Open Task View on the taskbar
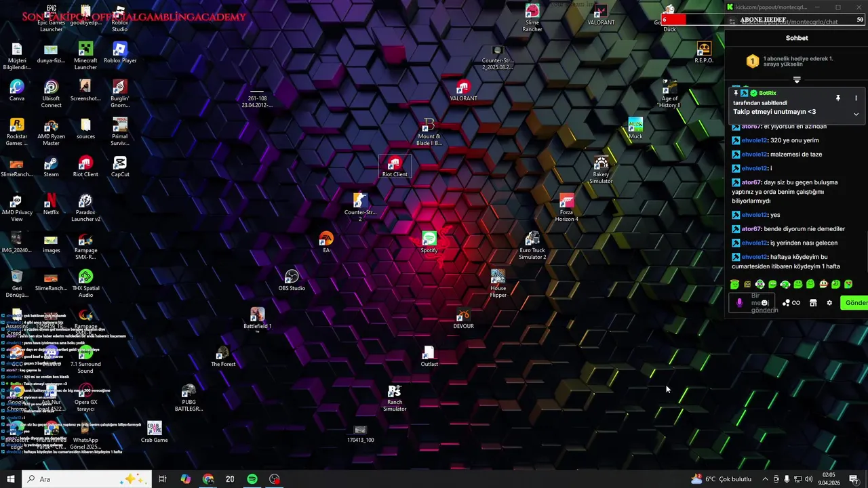 coord(163,479)
